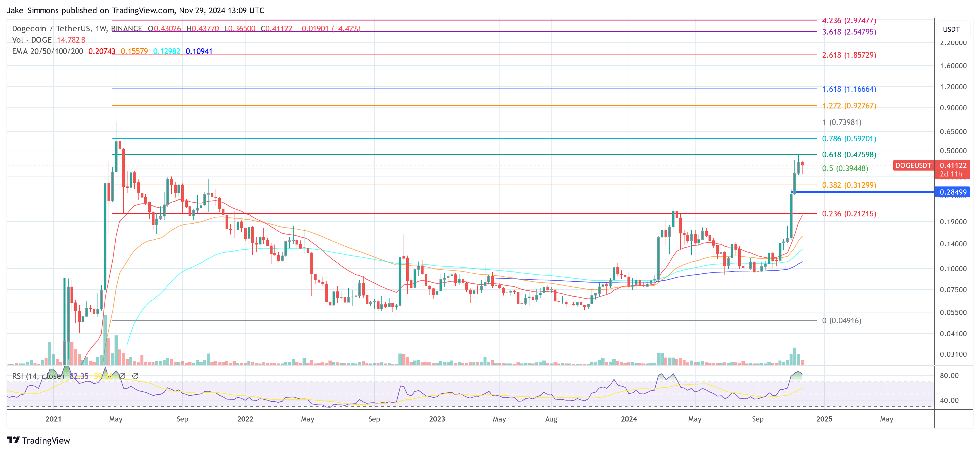This screenshot has width=980, height=452.
Task: Select the Fibonacci label 1 (0.73981)
Action: point(841,123)
